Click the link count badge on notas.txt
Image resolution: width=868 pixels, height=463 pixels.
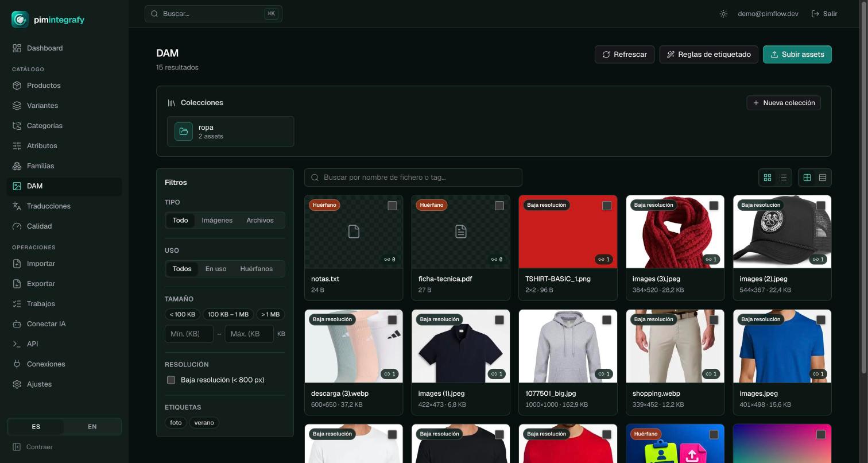pos(390,260)
